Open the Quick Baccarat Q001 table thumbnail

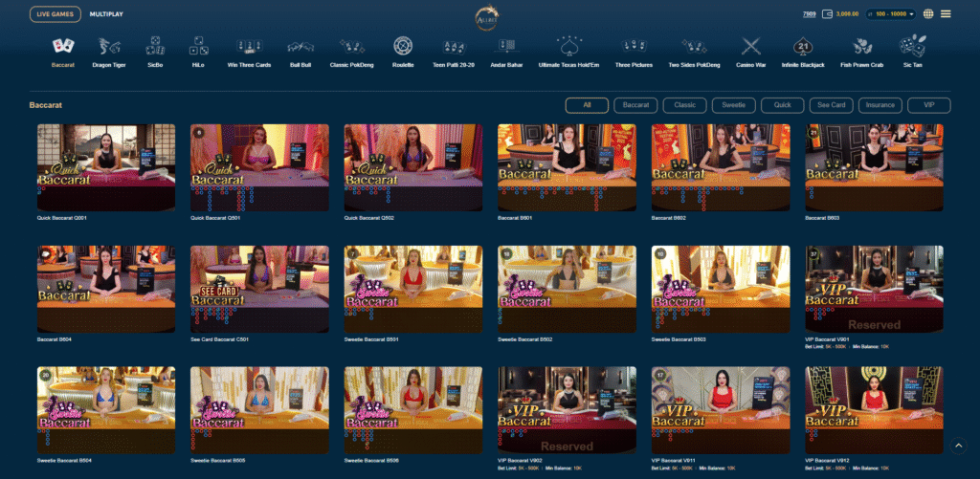106,167
